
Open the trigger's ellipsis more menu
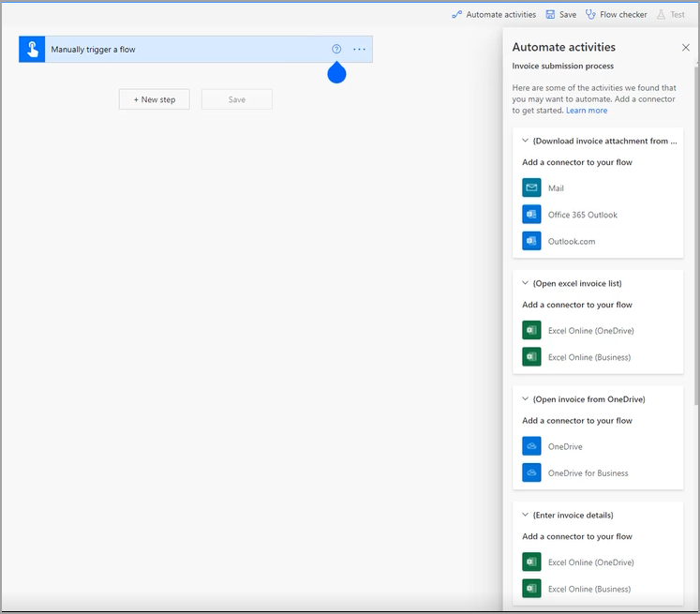coord(360,49)
